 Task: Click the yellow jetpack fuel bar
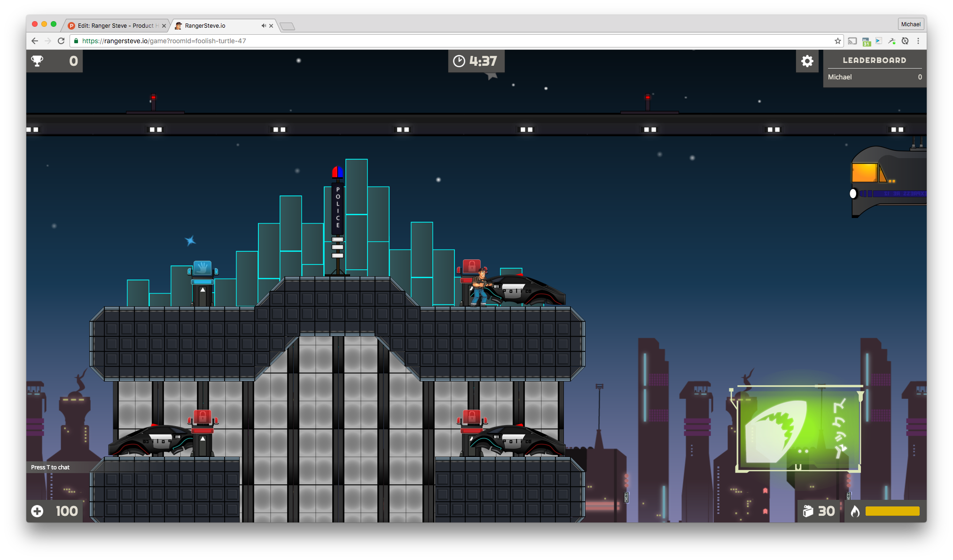(892, 511)
